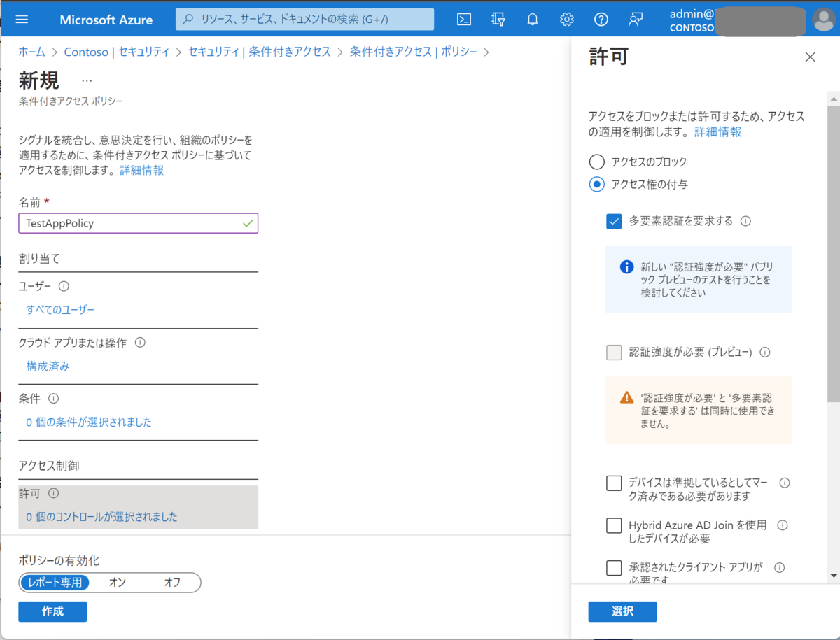Open the help question mark icon
This screenshot has height=640, width=840.
(601, 20)
